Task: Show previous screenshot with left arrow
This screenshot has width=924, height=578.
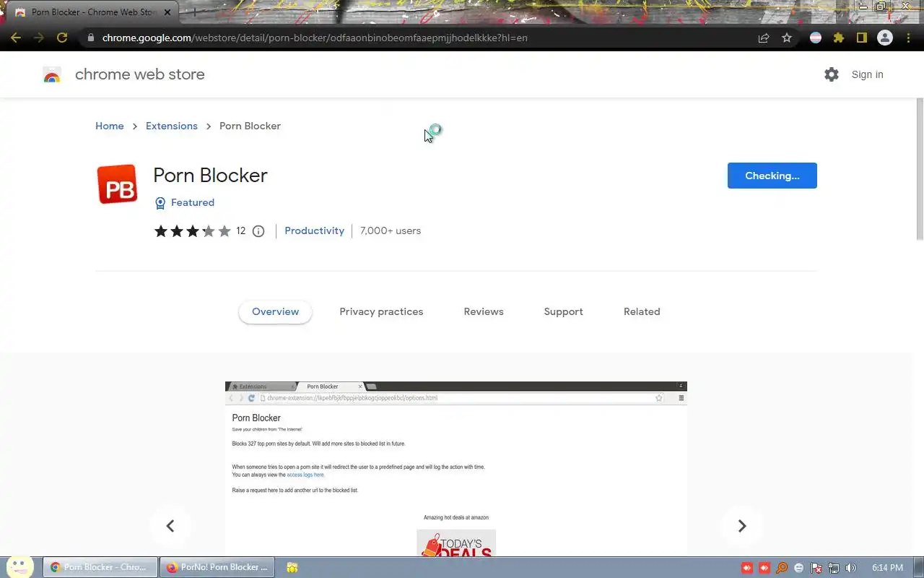Action: [x=170, y=526]
